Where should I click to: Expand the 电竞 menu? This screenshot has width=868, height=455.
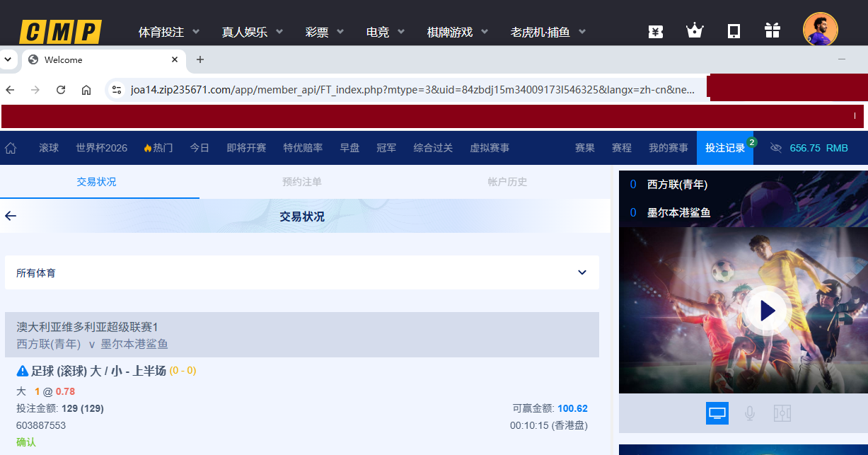point(386,32)
